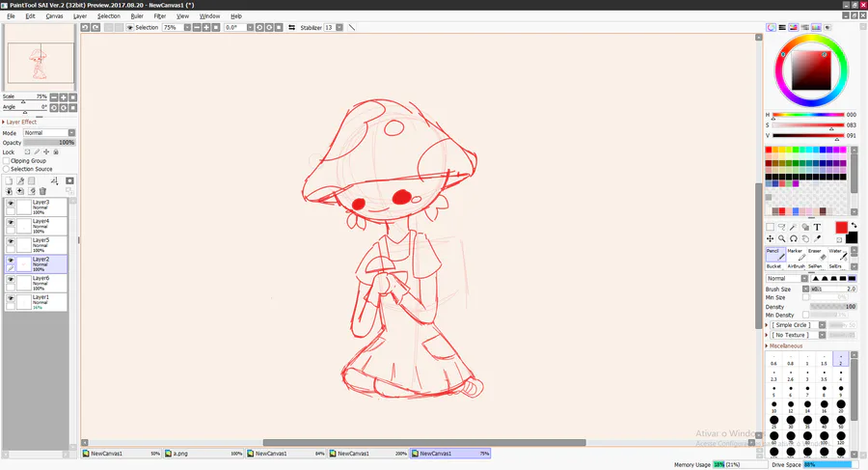
Task: Open the Ruler menu
Action: click(x=137, y=16)
